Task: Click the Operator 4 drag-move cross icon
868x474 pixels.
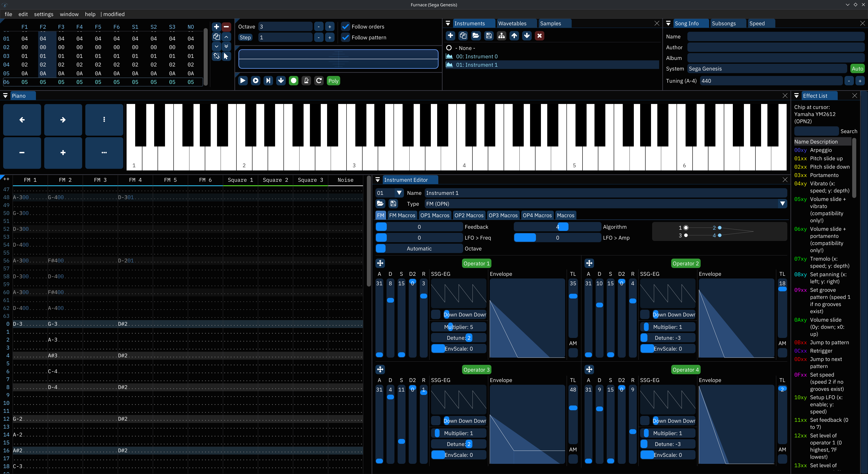Action: tap(589, 370)
